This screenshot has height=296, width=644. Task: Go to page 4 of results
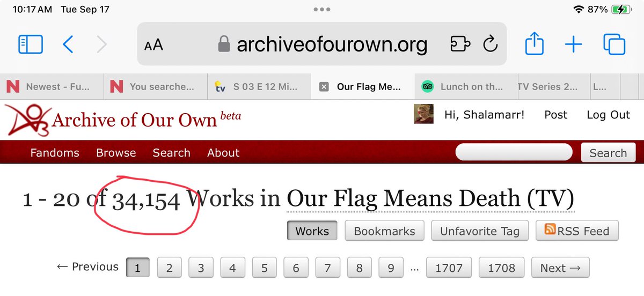232,268
